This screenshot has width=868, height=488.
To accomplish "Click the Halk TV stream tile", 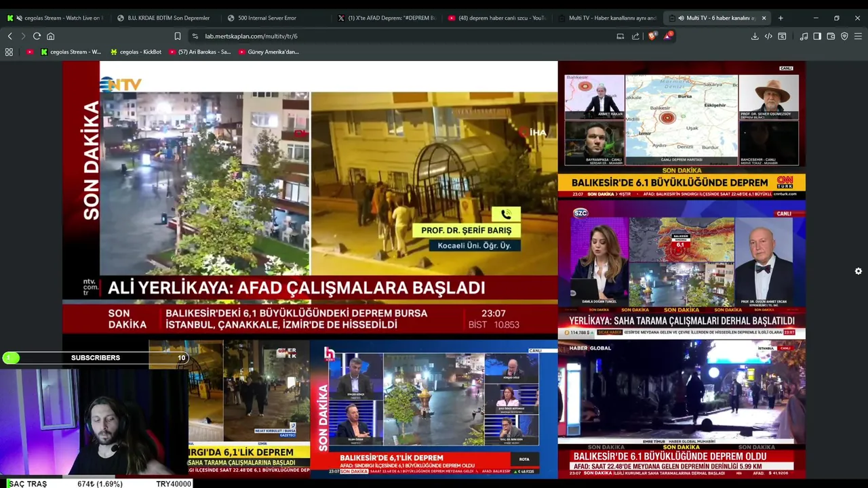I will coord(434,409).
